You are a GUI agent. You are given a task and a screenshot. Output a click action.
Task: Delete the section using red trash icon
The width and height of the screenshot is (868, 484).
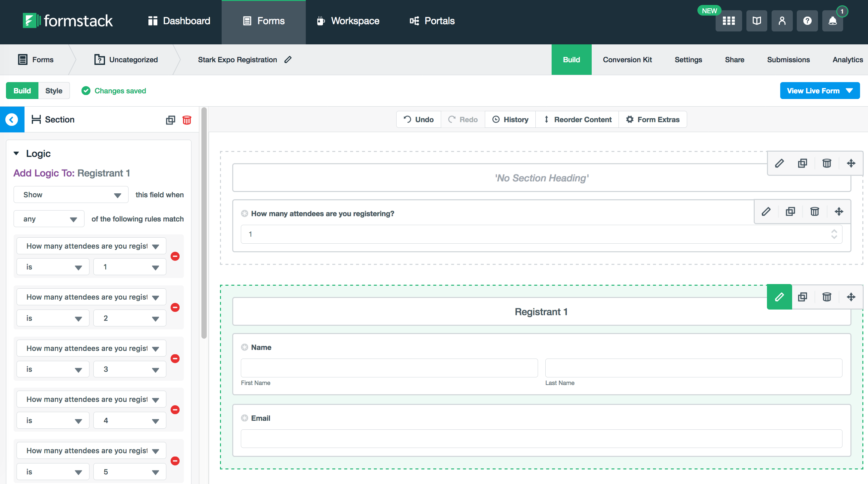point(187,120)
